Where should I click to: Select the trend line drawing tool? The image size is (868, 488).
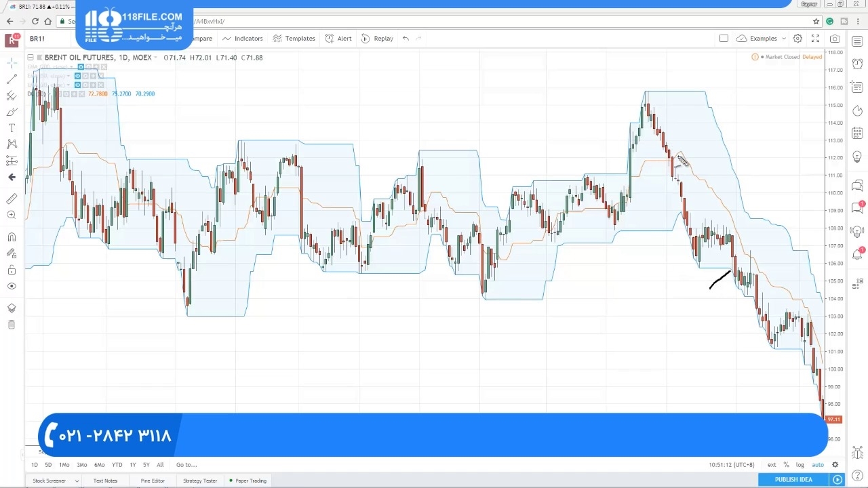pyautogui.click(x=12, y=79)
